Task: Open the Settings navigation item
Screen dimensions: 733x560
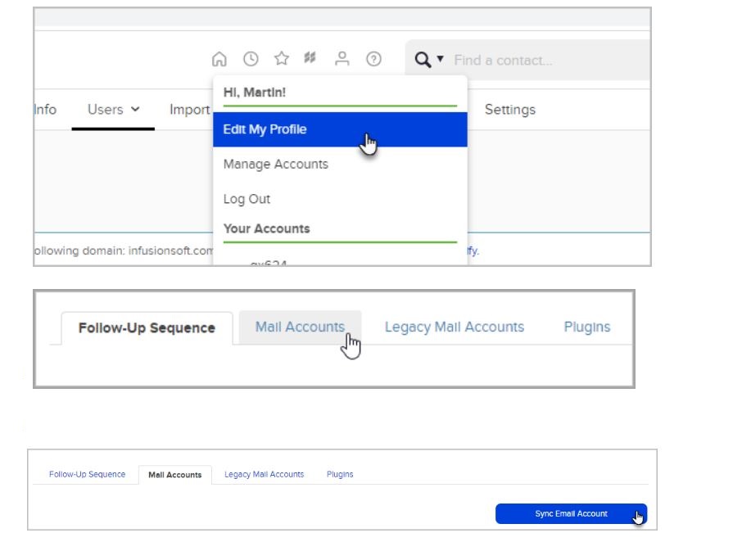Action: [510, 110]
